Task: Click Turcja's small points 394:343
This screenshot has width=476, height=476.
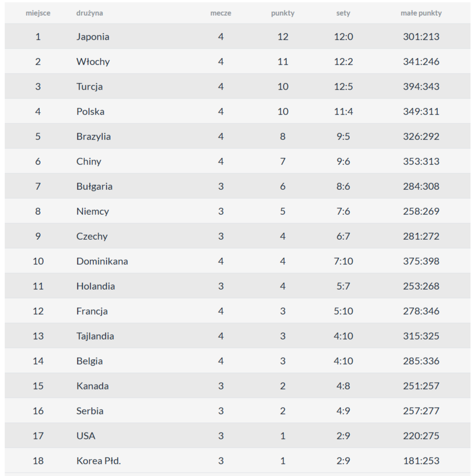Action: pos(421,87)
